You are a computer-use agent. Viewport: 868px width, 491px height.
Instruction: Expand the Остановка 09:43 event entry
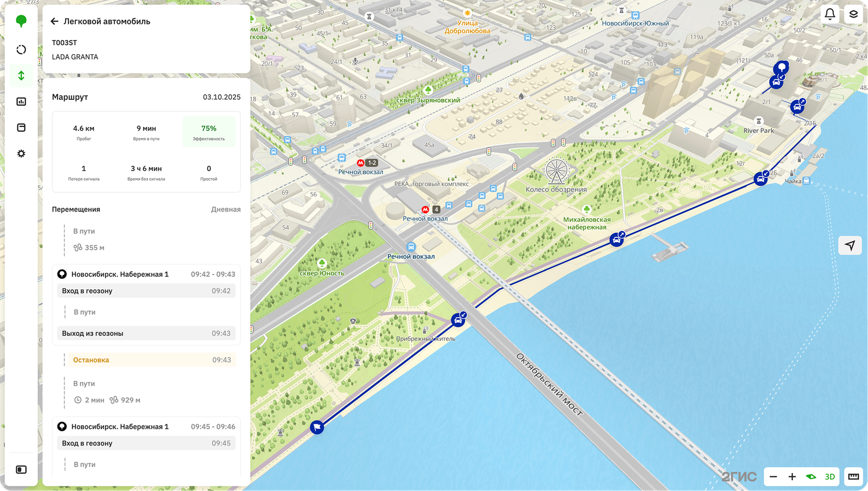[146, 360]
